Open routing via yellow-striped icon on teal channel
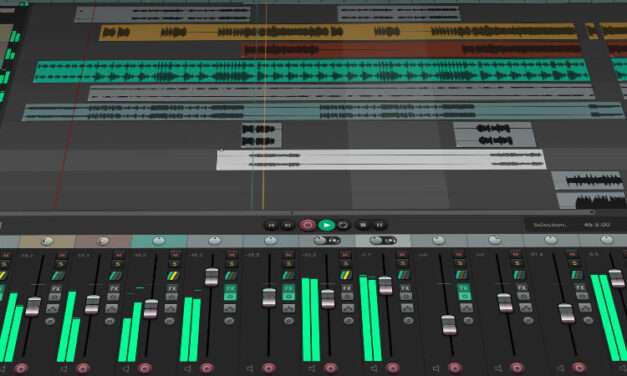Image resolution: width=627 pixels, height=376 pixels. [173, 276]
